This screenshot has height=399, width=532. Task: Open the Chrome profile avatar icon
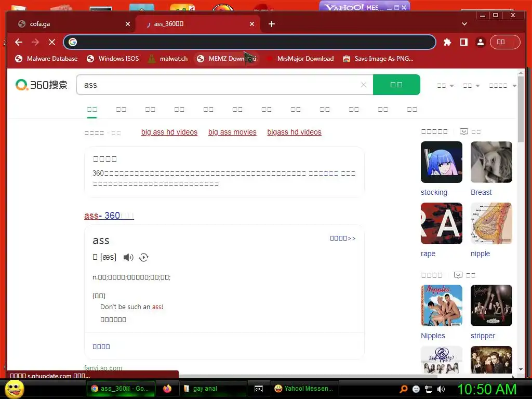pyautogui.click(x=481, y=42)
